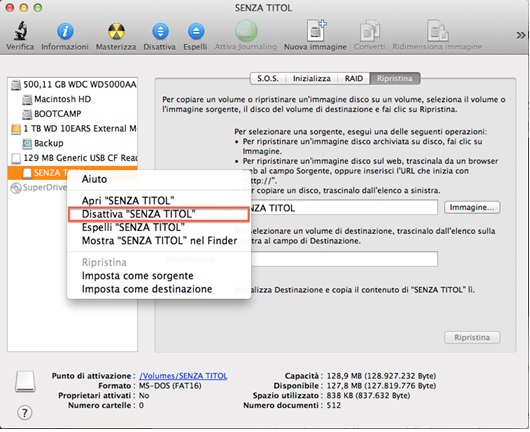This screenshot has height=432, width=530.
Task: Choose Espelli "SENZA TITOL" in context menu
Action: click(159, 227)
